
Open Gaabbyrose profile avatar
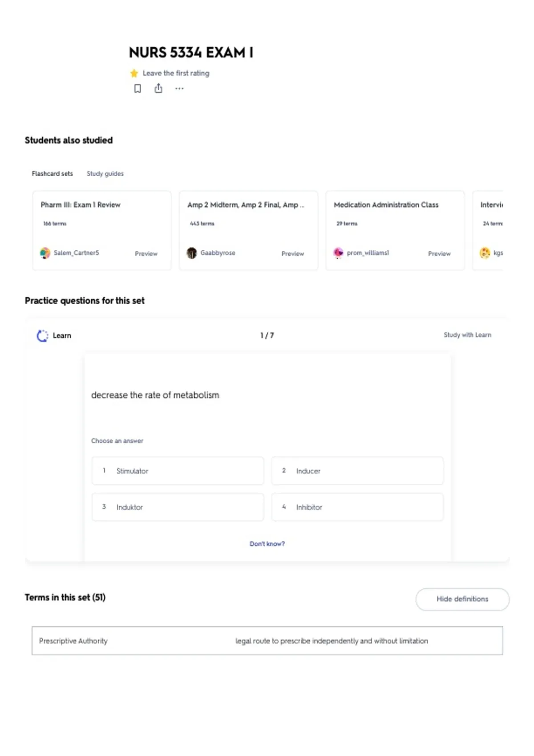[x=192, y=253]
